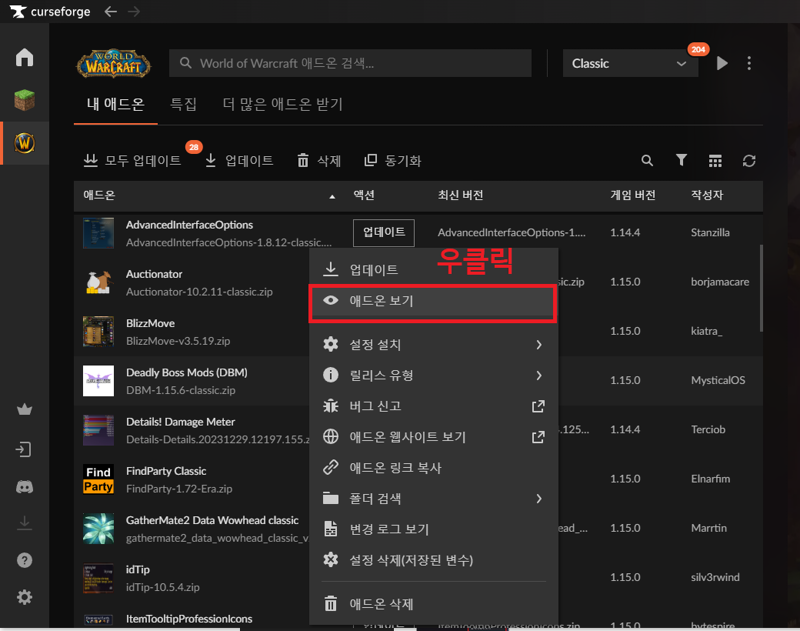Choose 애드온 삭제 in context menu
This screenshot has width=800, height=631.
434,604
